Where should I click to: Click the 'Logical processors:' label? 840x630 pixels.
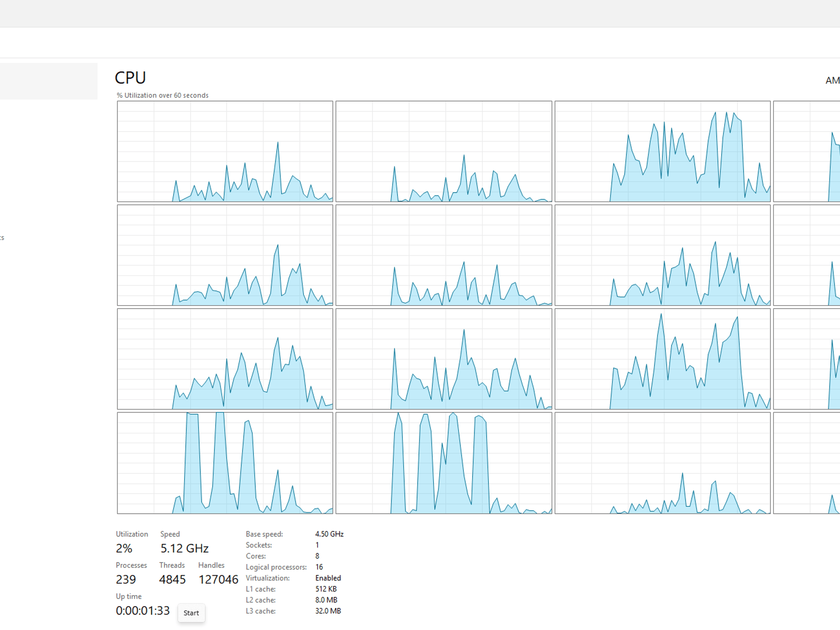click(276, 567)
